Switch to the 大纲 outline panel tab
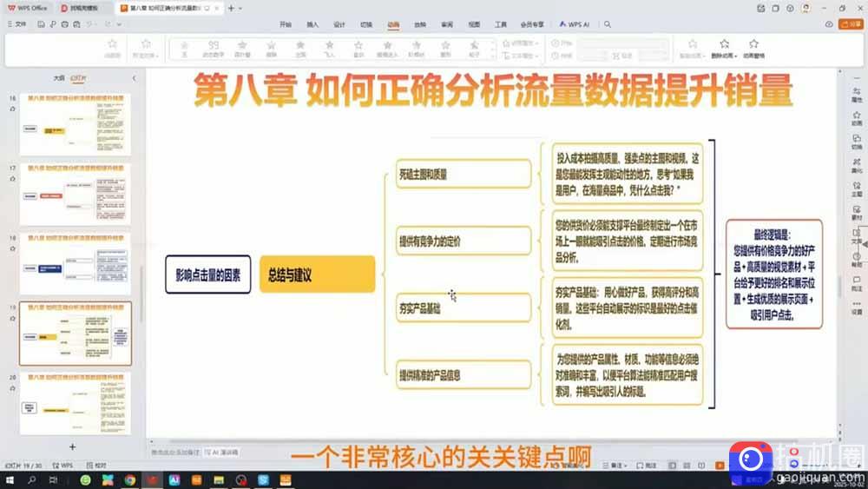Screen dimensions: 868x489 59,78
